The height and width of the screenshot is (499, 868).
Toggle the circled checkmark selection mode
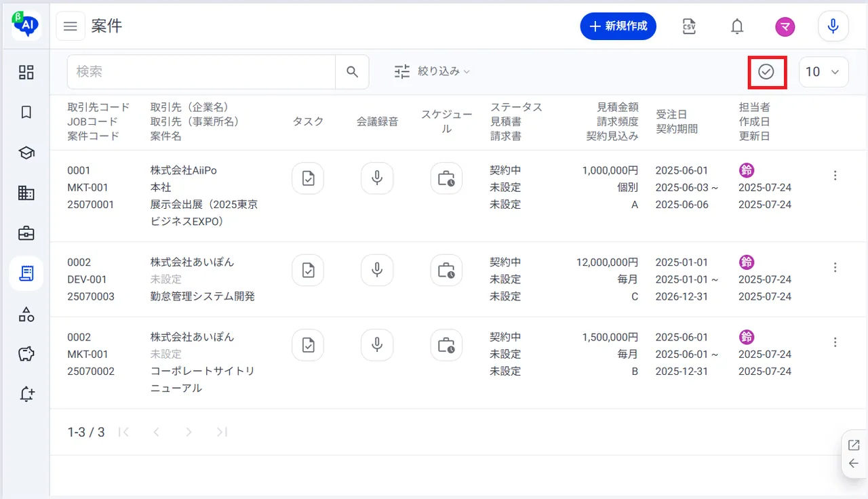[766, 72]
